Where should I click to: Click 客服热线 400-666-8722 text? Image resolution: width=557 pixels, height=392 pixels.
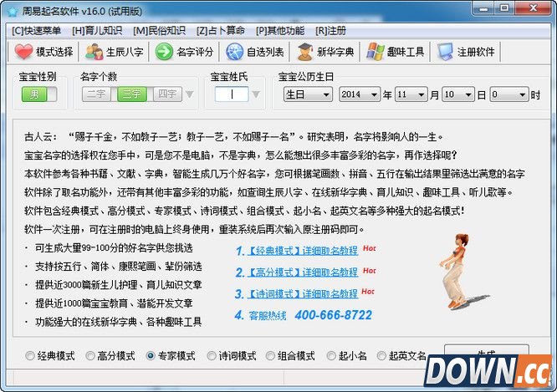pyautogui.click(x=309, y=315)
